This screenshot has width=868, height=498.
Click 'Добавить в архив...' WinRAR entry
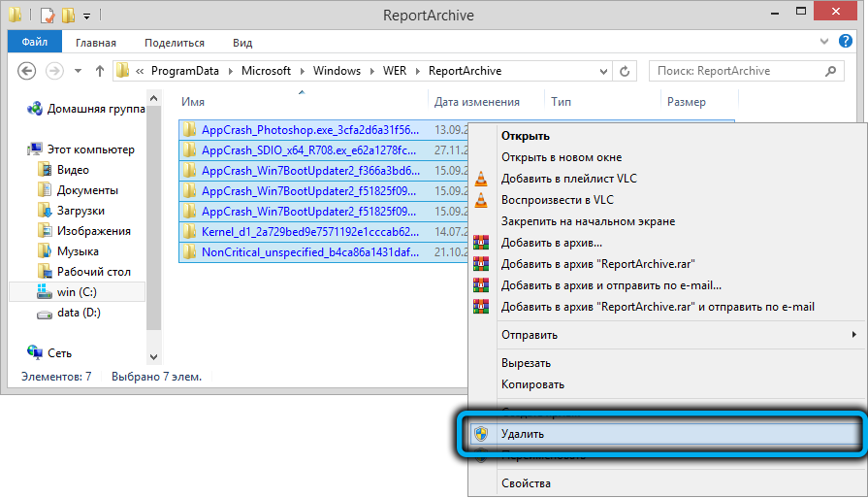pos(551,243)
